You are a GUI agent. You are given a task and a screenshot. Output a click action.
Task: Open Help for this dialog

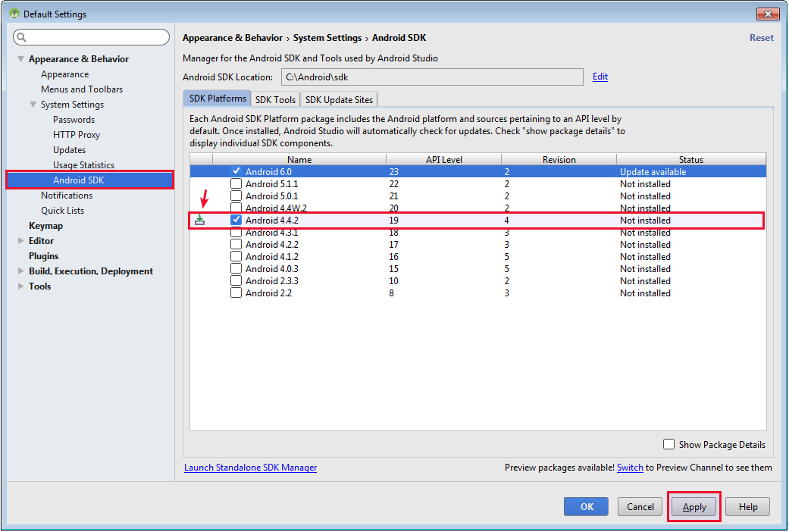coord(748,507)
